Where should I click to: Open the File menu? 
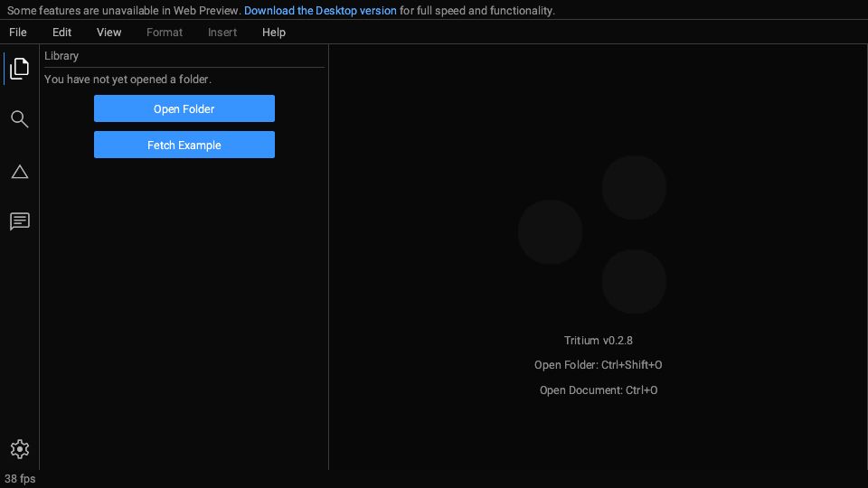click(18, 33)
